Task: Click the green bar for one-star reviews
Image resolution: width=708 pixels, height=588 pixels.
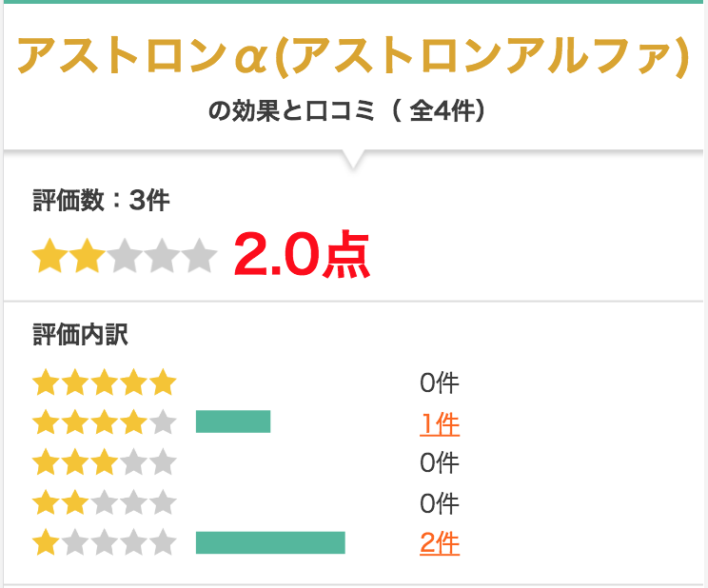Action: (x=270, y=542)
